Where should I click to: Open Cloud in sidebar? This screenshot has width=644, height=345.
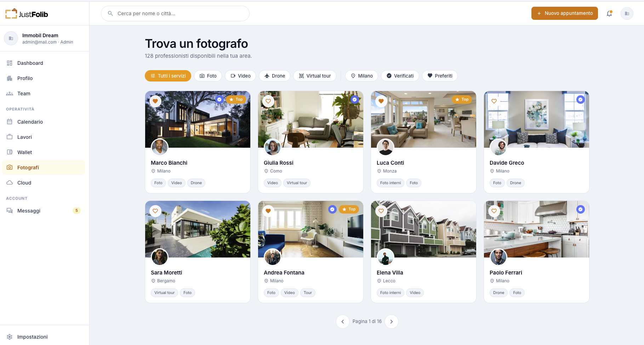(x=43, y=183)
